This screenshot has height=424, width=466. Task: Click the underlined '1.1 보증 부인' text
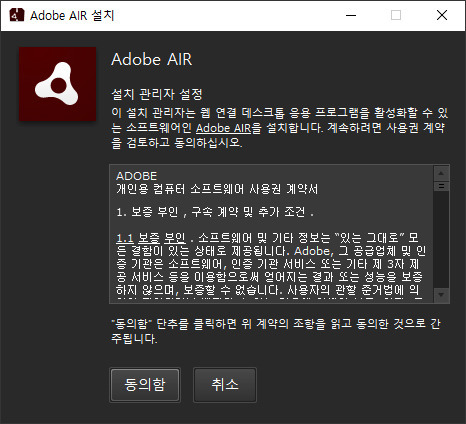151,238
